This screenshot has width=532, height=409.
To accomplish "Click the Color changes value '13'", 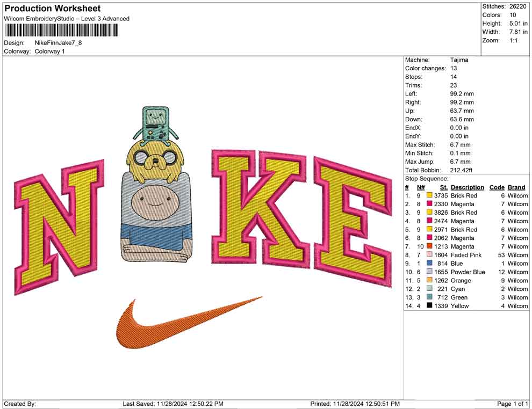I will [454, 69].
